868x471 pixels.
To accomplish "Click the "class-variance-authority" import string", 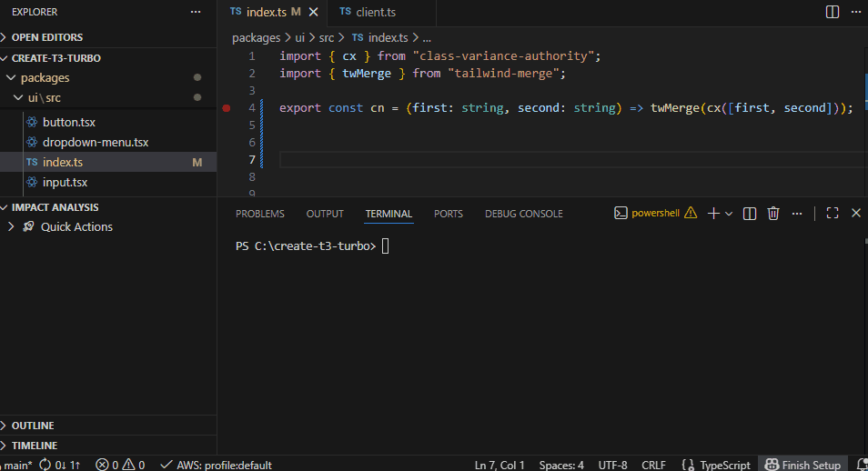I will [x=503, y=55].
